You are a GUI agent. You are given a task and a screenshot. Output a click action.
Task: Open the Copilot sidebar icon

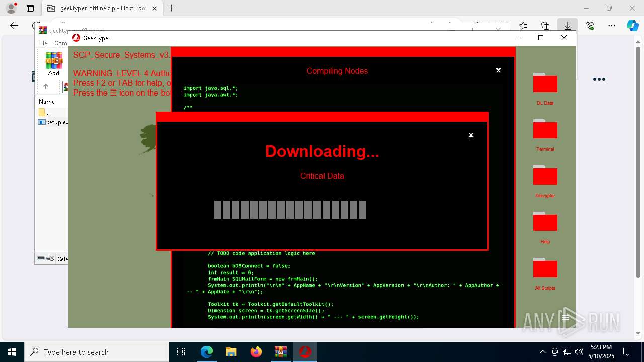point(632,26)
